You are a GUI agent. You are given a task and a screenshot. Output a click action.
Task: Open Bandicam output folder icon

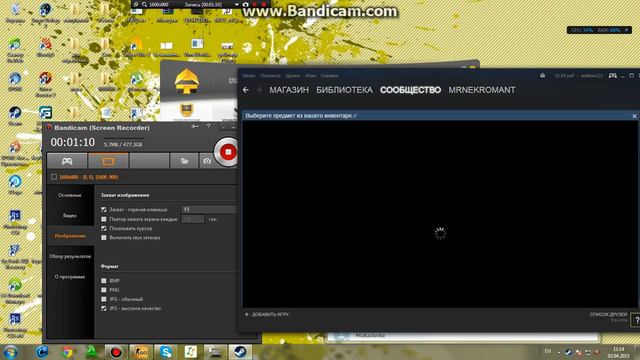[184, 161]
